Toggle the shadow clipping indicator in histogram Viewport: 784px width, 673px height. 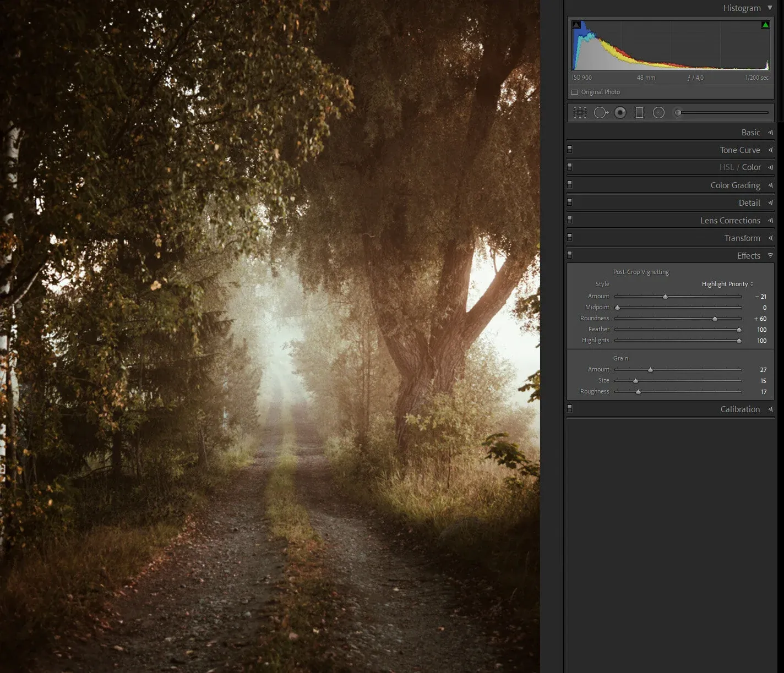point(576,25)
